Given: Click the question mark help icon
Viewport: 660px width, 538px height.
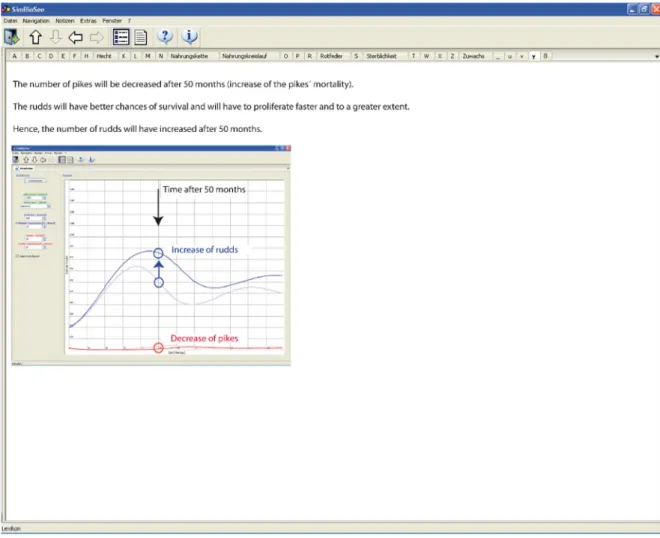Looking at the screenshot, I should point(165,37).
